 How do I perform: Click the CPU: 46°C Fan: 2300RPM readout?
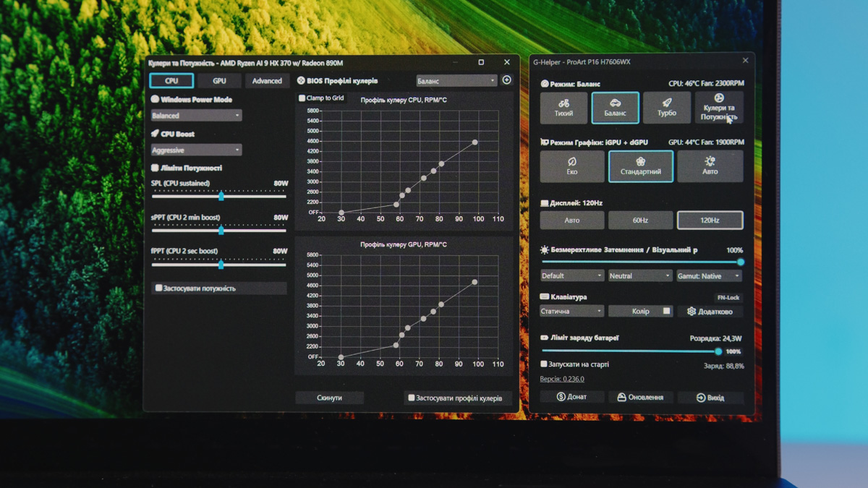706,84
